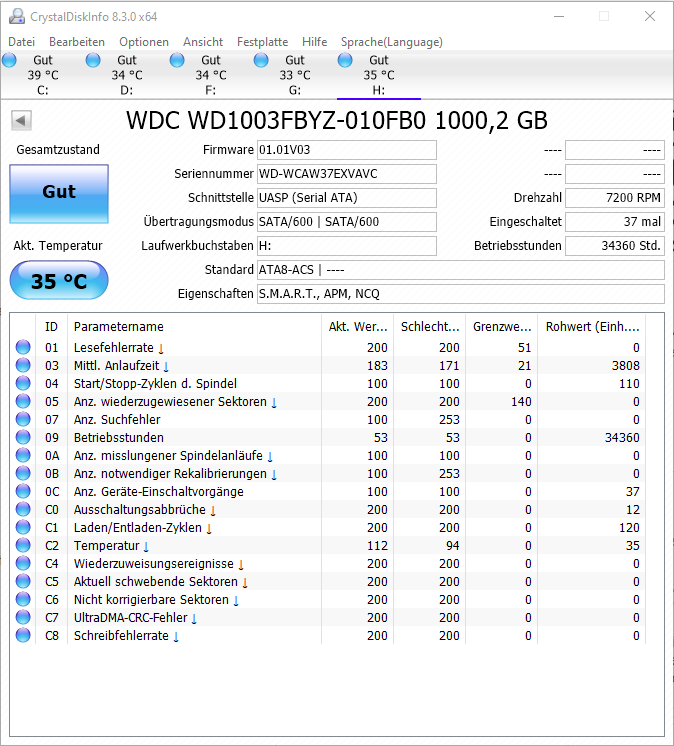Click status orb of Wiederzuweisungsereignisse row
The image size is (674, 746).
point(23,563)
